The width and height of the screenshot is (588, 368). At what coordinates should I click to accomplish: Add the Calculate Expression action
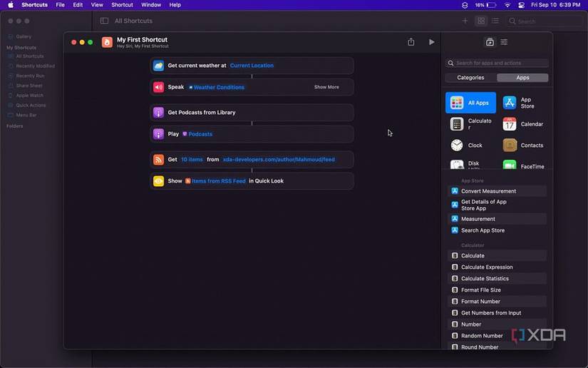coord(497,267)
